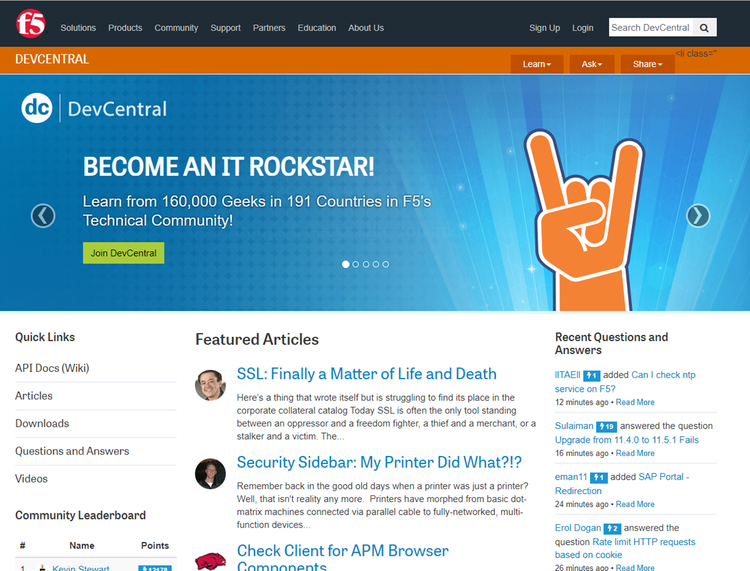Open API Docs (Wiki) quick link
The image size is (750, 571).
click(x=52, y=368)
